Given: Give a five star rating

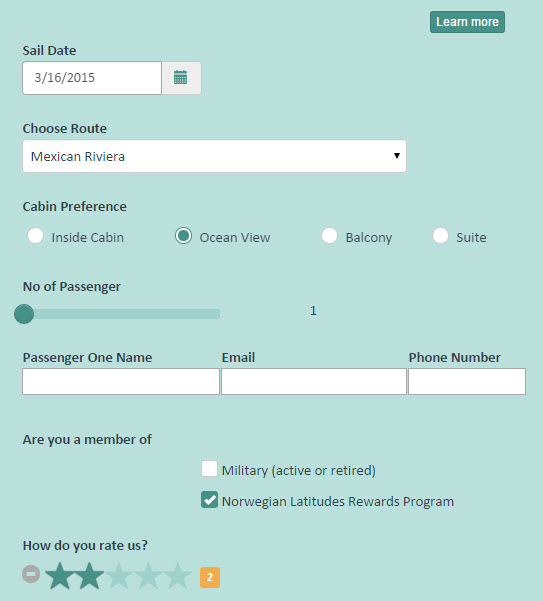Looking at the screenshot, I should pyautogui.click(x=178, y=576).
